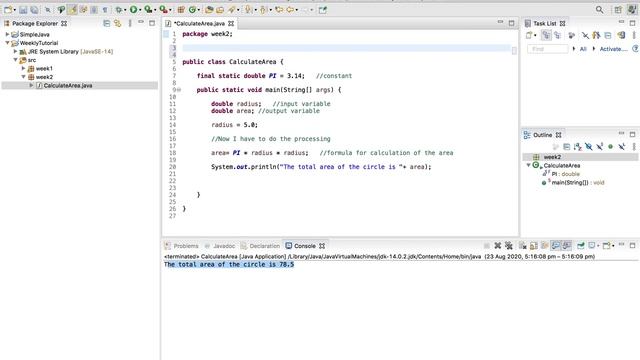
Task: Click the New Java Class icon
Action: [192, 10]
